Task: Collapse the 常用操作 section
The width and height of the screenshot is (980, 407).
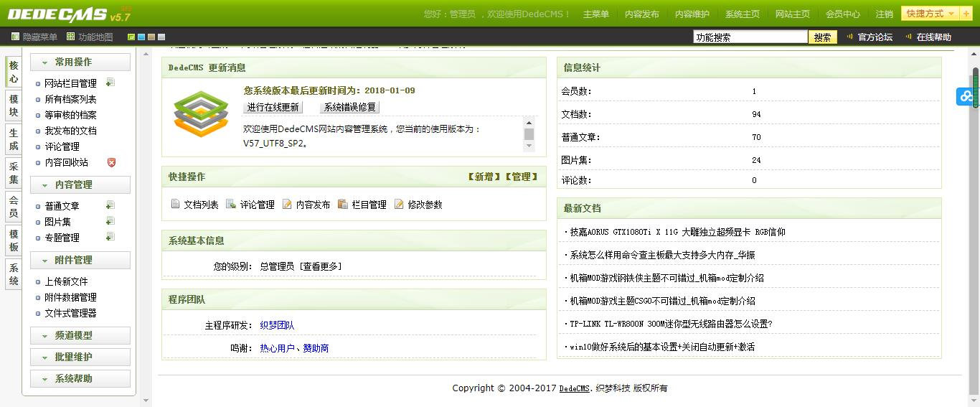Action: click(x=80, y=62)
